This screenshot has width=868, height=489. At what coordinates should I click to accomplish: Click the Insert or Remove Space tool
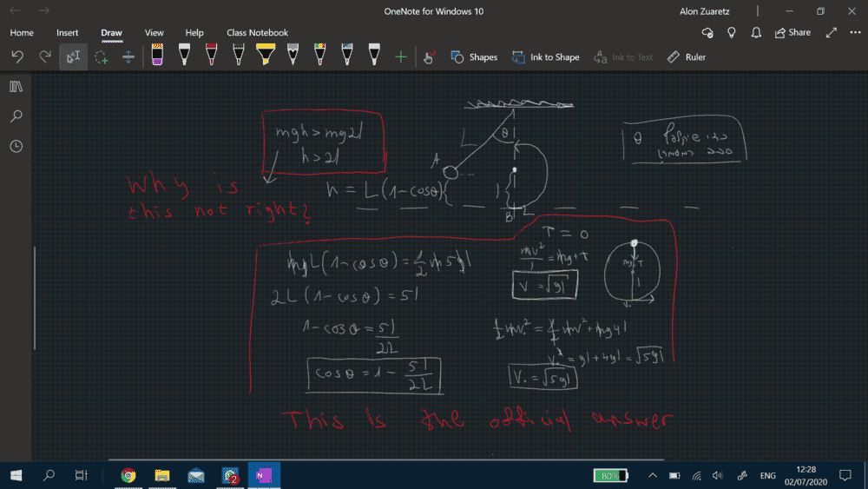[128, 57]
